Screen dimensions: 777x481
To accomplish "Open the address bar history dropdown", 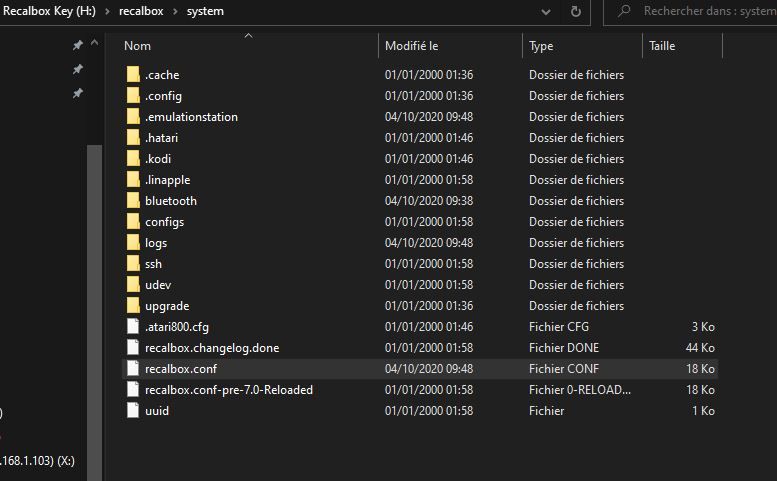I will point(546,11).
